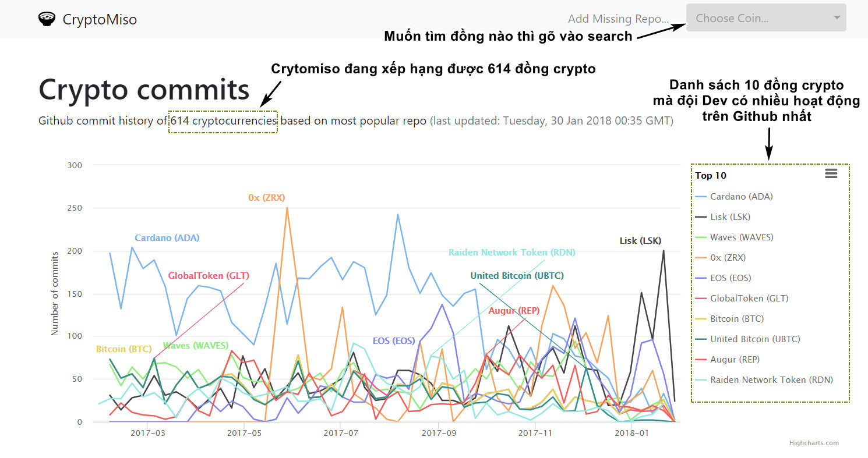Open the Choose Coin dropdown
Image resolution: width=868 pixels, height=458 pixels.
(x=757, y=18)
